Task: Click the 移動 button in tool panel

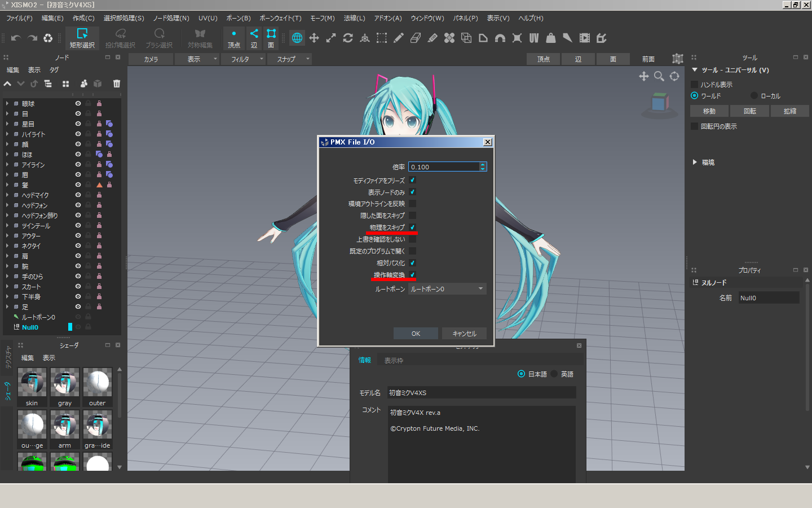Action: click(x=709, y=111)
